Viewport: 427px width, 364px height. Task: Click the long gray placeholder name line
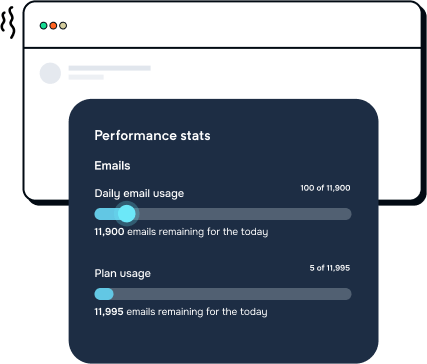click(110, 68)
